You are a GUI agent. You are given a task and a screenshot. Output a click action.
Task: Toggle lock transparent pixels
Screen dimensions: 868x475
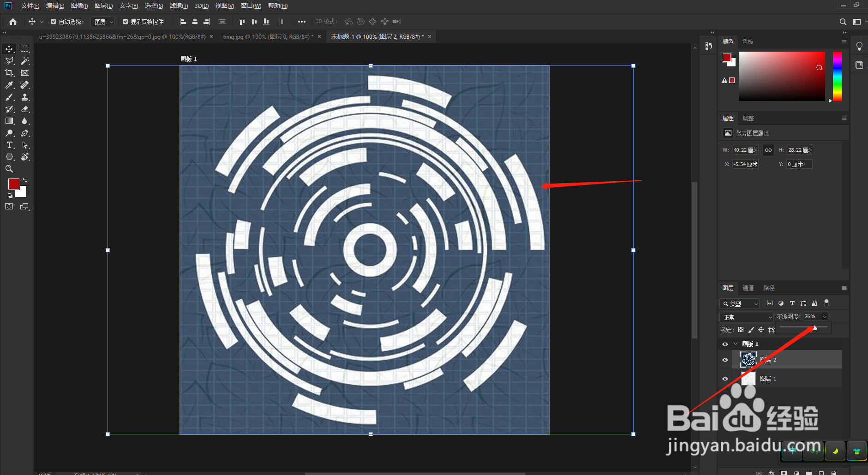pyautogui.click(x=741, y=330)
